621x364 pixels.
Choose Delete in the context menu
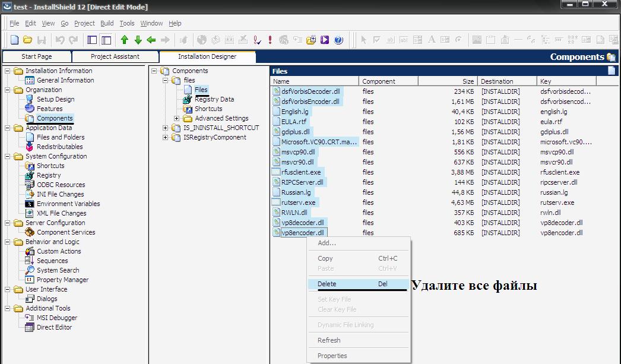[359, 284]
